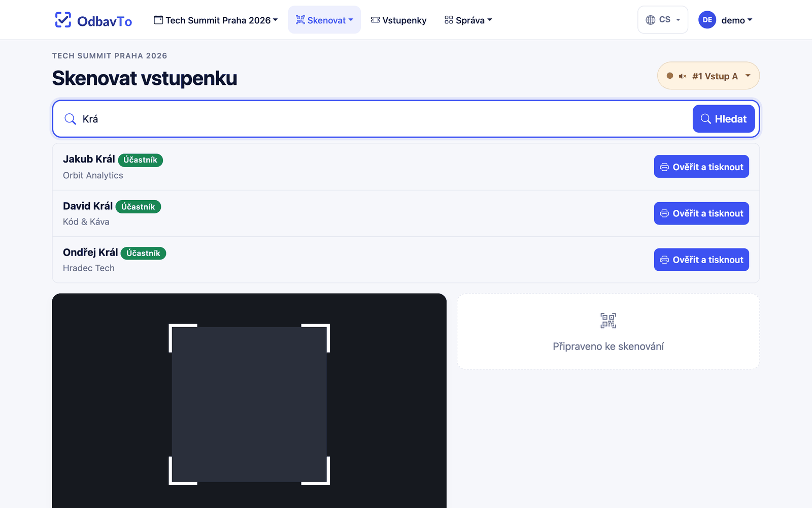
Task: Expand the #1 Vstup A station dropdown arrow
Action: point(748,76)
